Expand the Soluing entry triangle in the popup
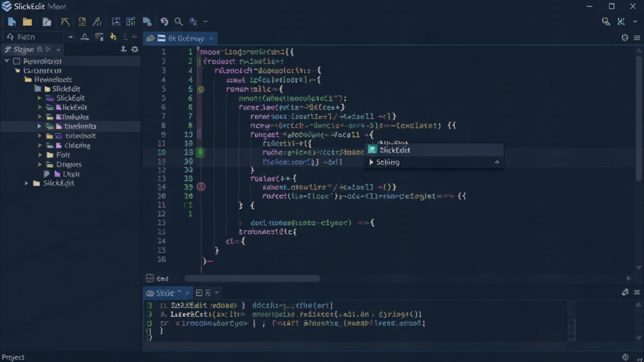This screenshot has height=362, width=644. click(371, 162)
